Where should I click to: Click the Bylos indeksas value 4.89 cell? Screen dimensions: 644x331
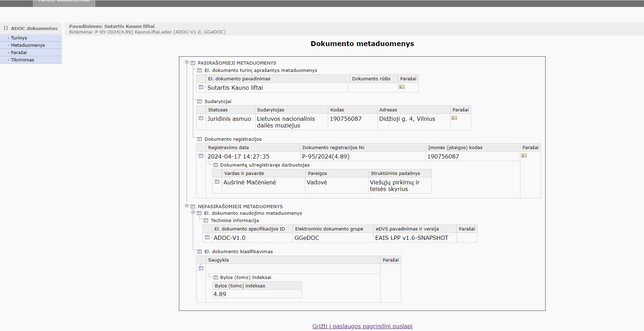tap(257, 294)
